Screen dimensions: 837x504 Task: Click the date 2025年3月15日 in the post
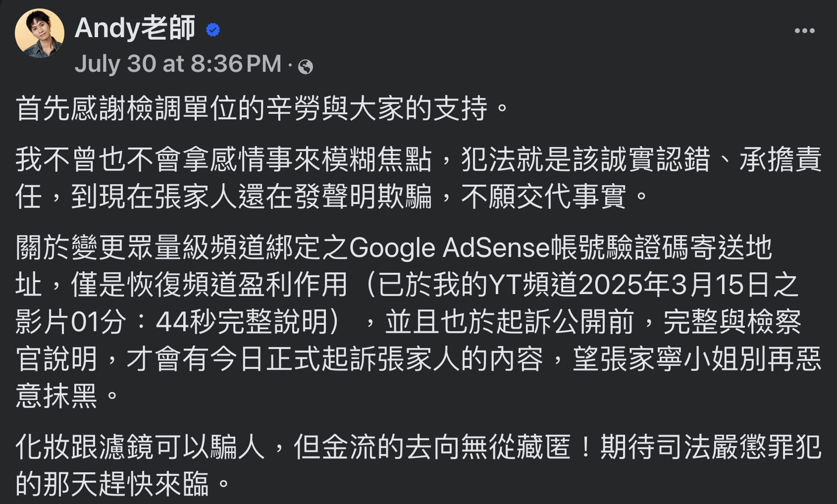pos(675,285)
